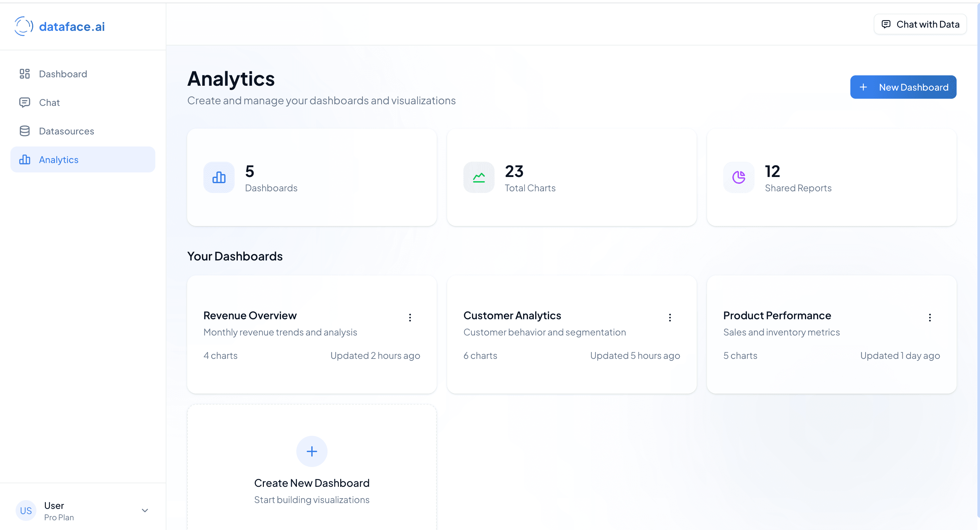
Task: Open the Customer Analytics three-dot menu
Action: (x=670, y=318)
